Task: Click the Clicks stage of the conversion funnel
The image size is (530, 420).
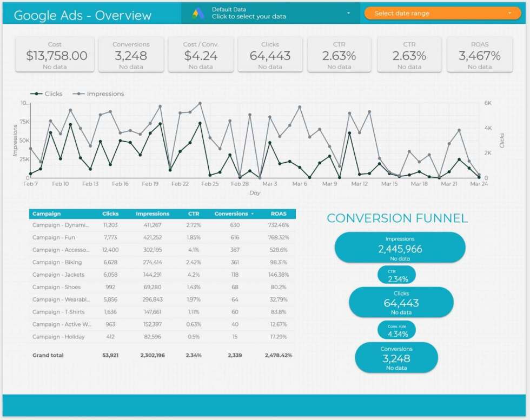Action: pos(400,302)
